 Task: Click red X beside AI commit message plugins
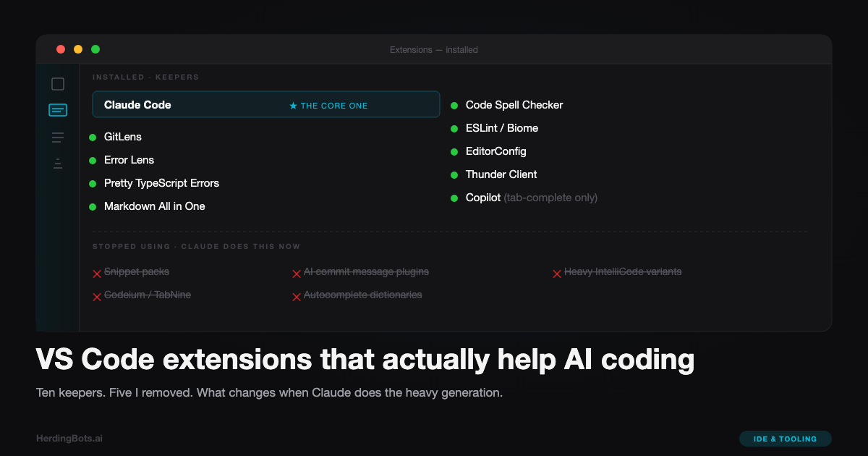tap(297, 274)
